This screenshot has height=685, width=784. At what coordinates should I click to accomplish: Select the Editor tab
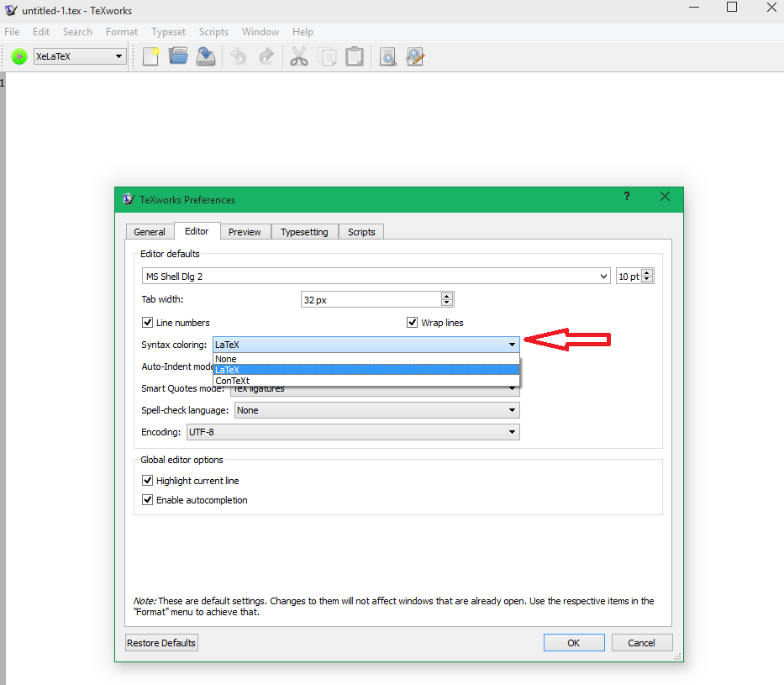coord(197,231)
